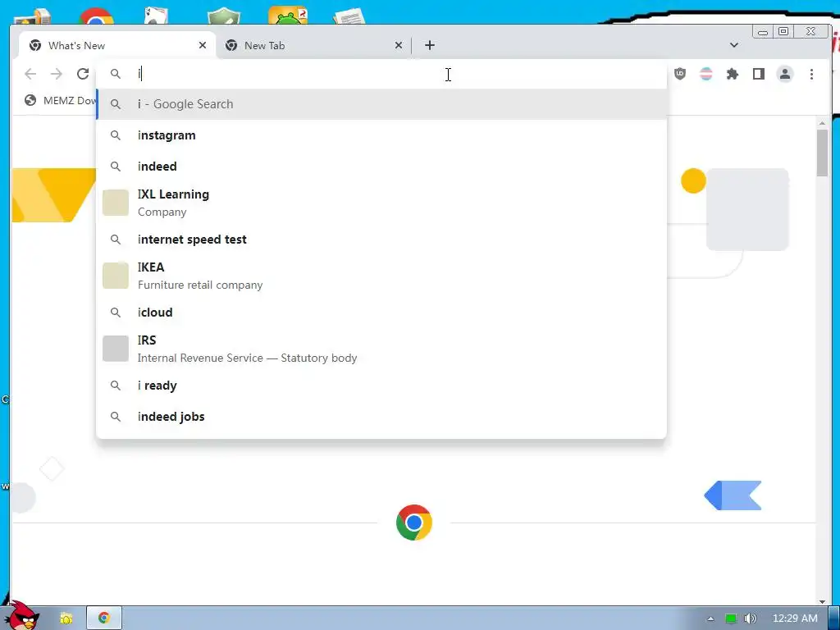Click search icon beside icloud suggestion
Screen dimensions: 840x630
click(x=116, y=313)
